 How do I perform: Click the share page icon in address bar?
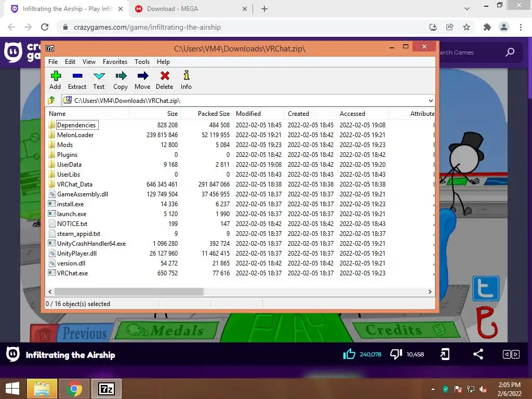coord(449,27)
